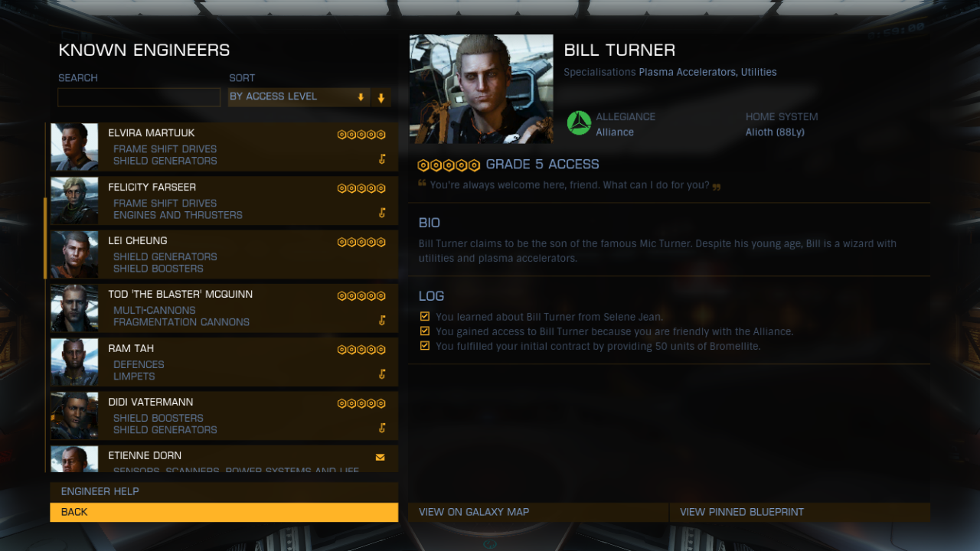The image size is (980, 551).
Task: Click the Back button
Action: click(224, 512)
